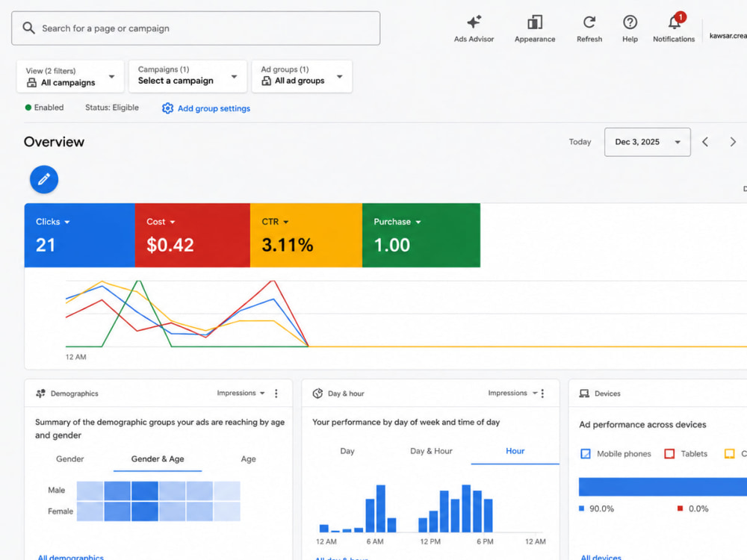Viewport: 747px width, 560px height.
Task: Open the Help question mark icon
Action: coord(630,22)
